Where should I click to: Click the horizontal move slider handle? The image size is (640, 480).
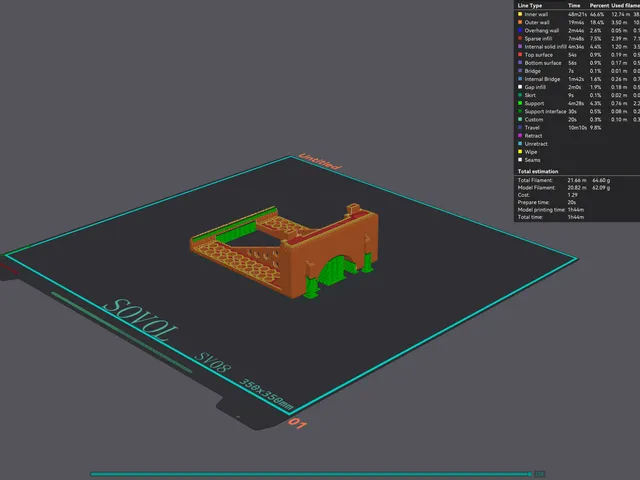pos(530,474)
